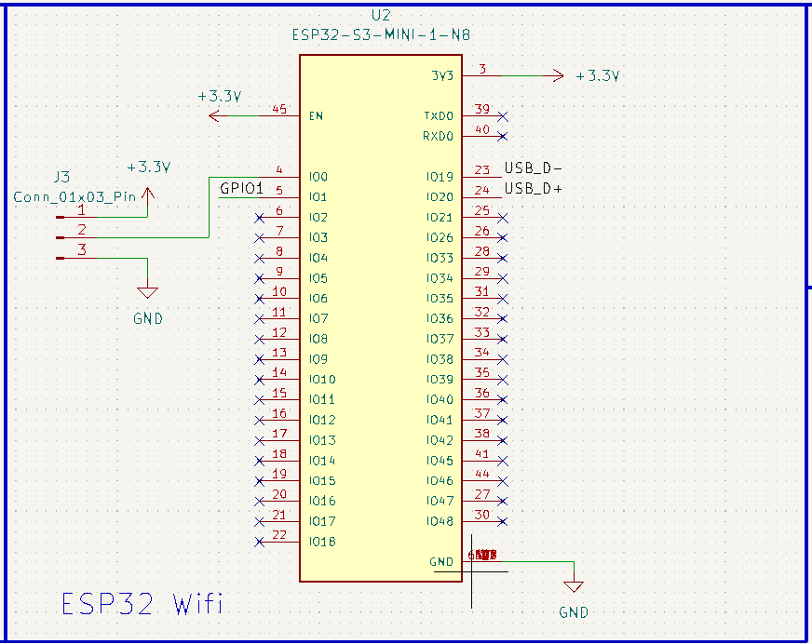
Task: Click the USB_D- net label
Action: tap(534, 168)
